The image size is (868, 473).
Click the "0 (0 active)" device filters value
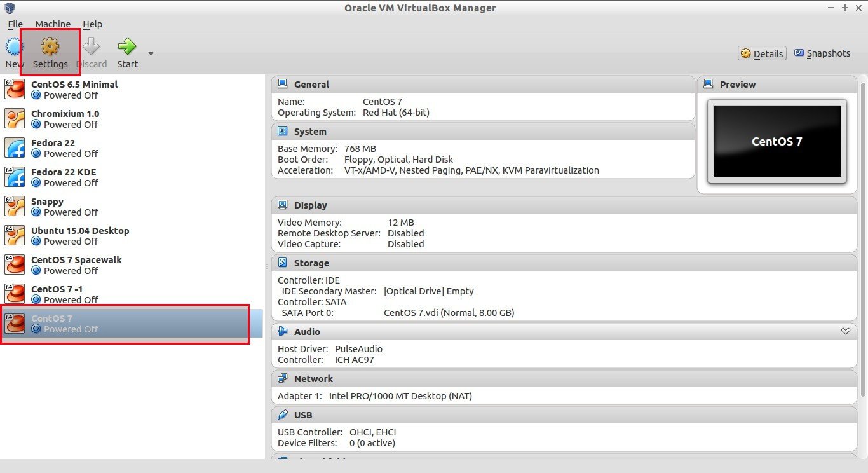[372, 443]
